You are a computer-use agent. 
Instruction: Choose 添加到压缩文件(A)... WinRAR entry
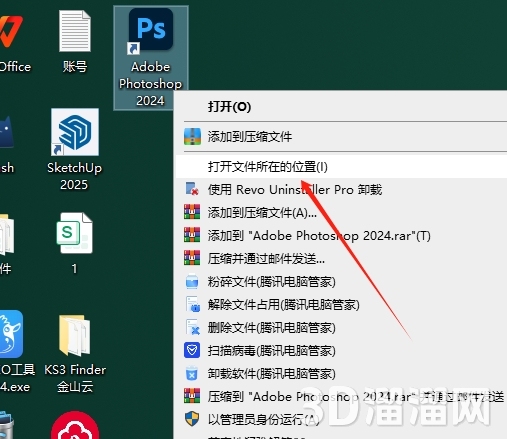(341, 212)
